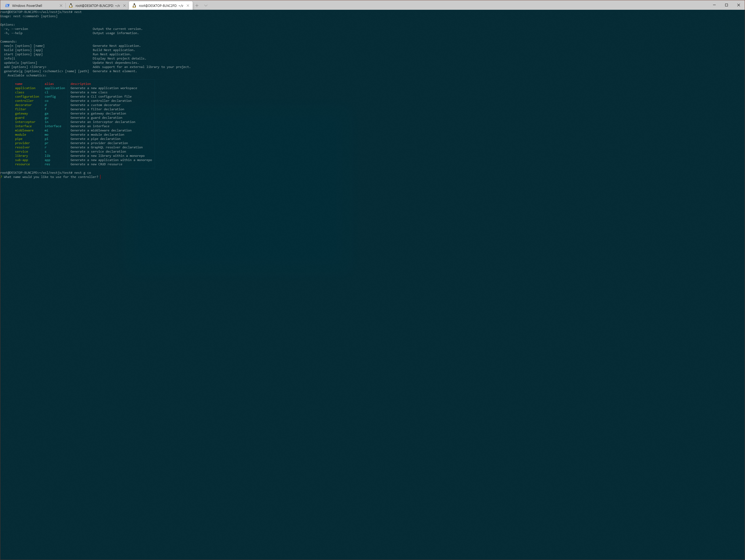Image resolution: width=745 pixels, height=560 pixels.
Task: Click the 'res' alias in schematics table
Action: click(x=47, y=164)
